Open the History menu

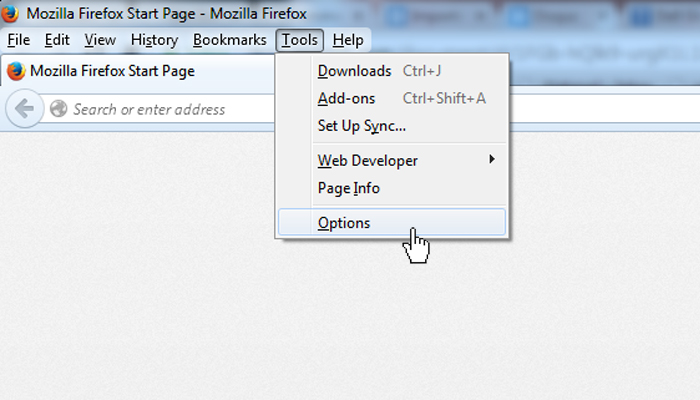(x=154, y=40)
